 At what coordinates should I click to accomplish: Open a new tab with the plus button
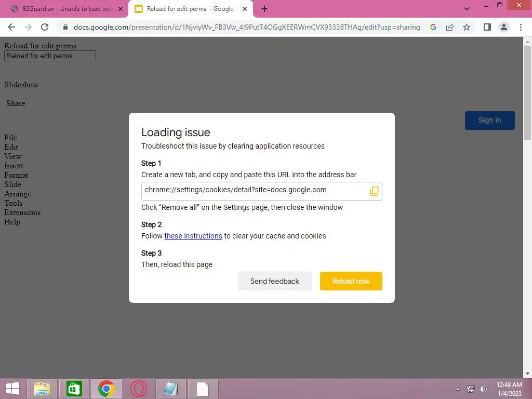click(x=264, y=9)
